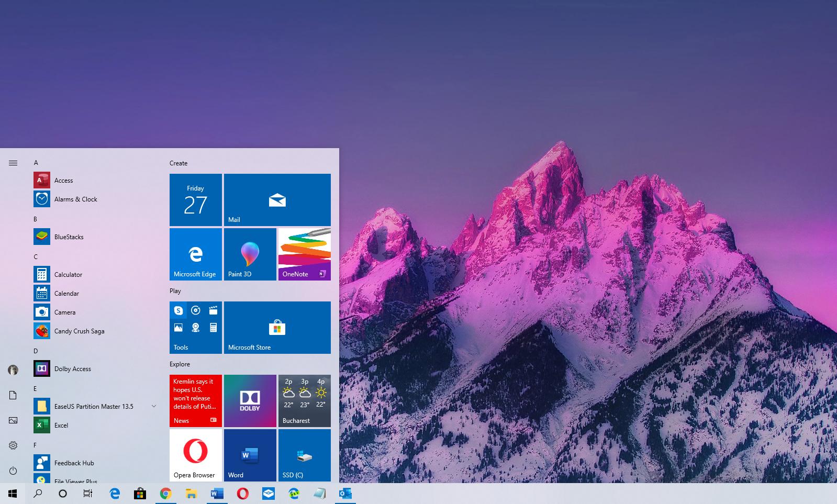Jump via the letter A list header
This screenshot has height=504, width=837.
36,163
